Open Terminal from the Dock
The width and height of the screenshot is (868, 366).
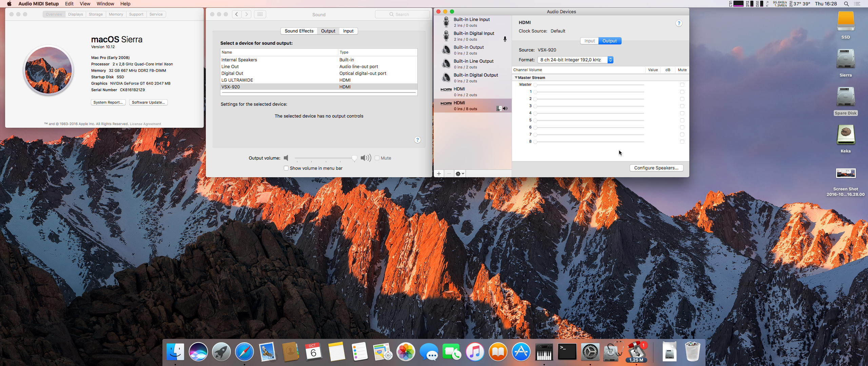tap(567, 352)
